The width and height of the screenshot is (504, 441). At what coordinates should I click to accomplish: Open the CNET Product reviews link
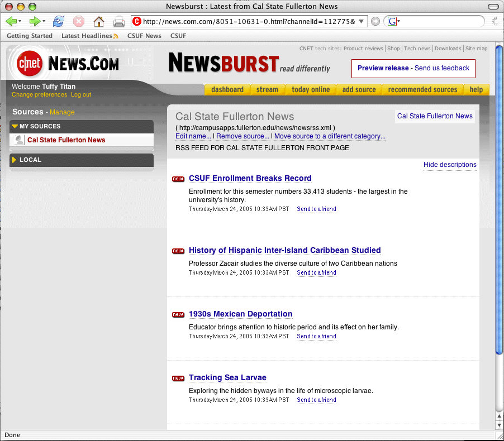pos(363,49)
